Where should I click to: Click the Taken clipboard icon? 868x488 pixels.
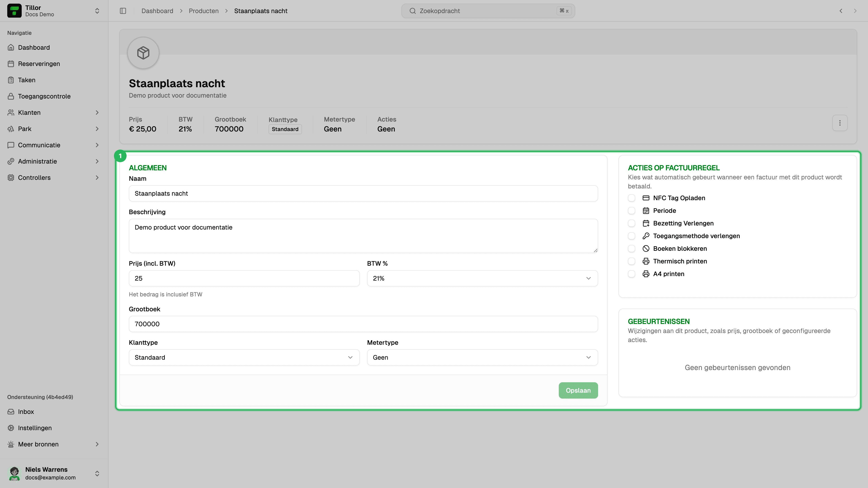[11, 80]
